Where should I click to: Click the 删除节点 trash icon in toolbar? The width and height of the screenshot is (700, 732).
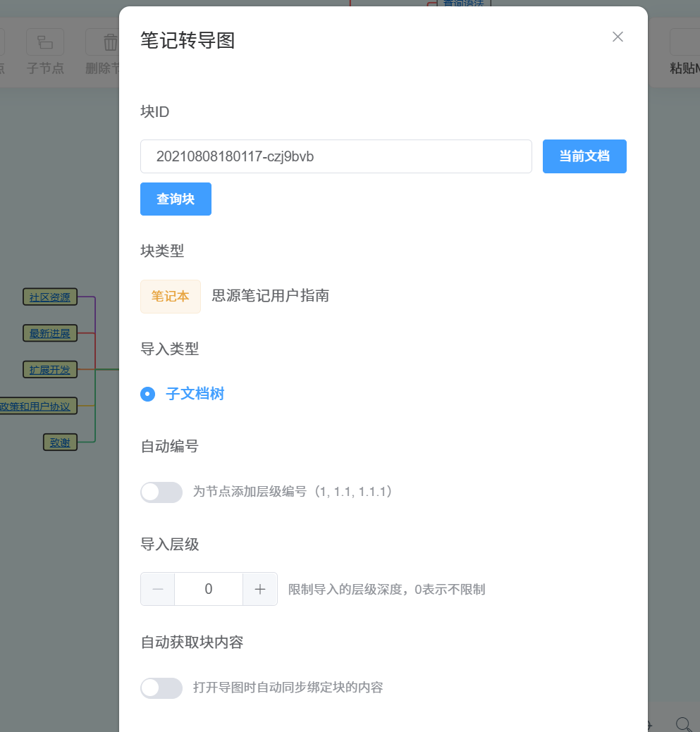110,42
